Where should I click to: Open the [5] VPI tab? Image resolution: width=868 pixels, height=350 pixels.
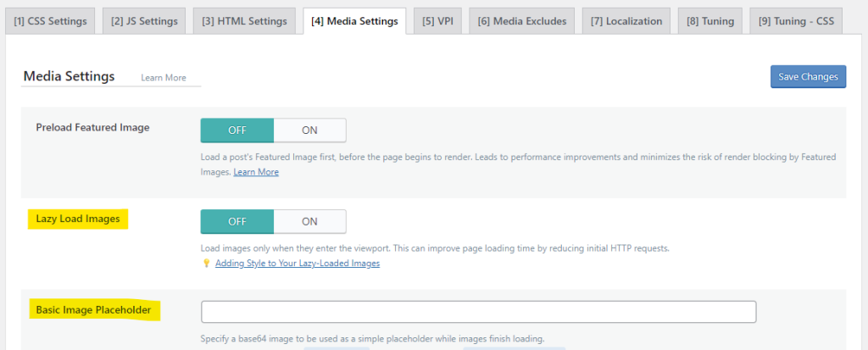click(x=437, y=21)
